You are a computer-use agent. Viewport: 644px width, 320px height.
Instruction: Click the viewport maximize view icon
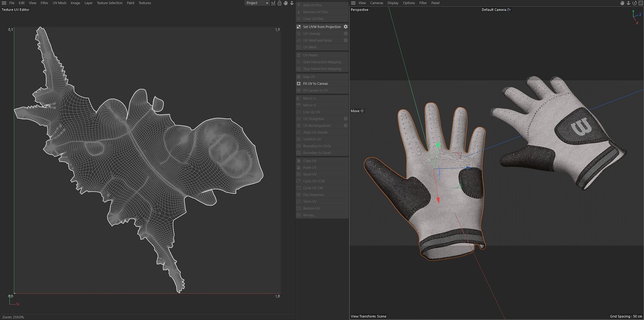[640, 3]
